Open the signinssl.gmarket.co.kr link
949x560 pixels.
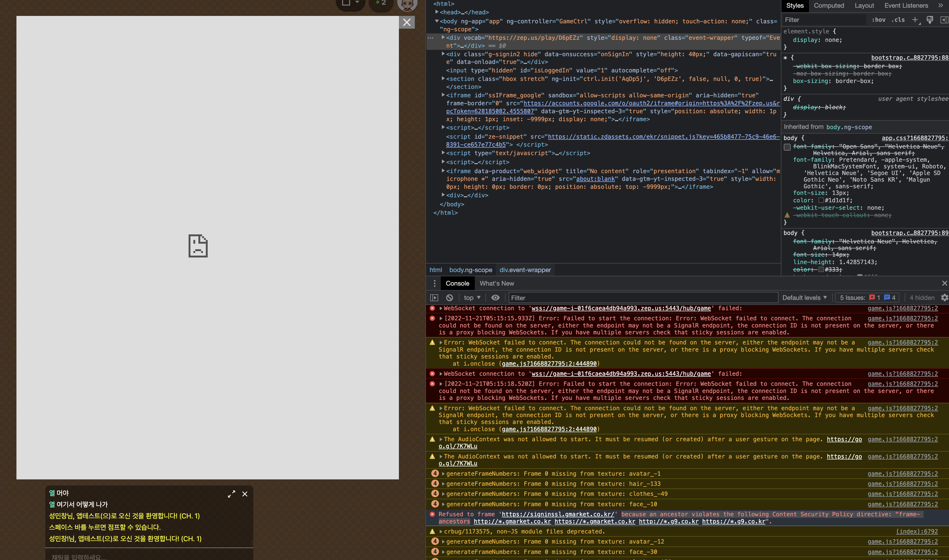coord(558,514)
